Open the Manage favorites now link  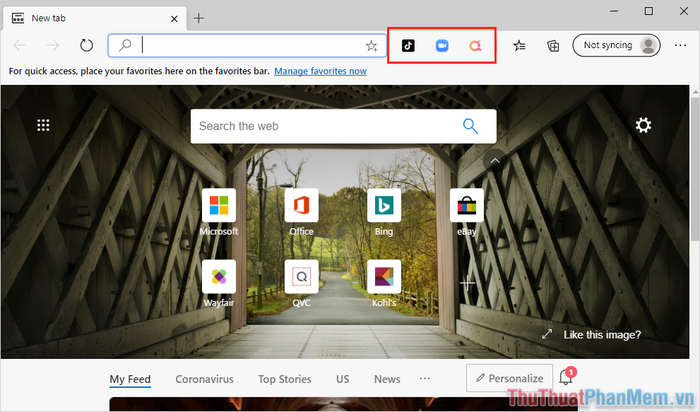coord(320,71)
